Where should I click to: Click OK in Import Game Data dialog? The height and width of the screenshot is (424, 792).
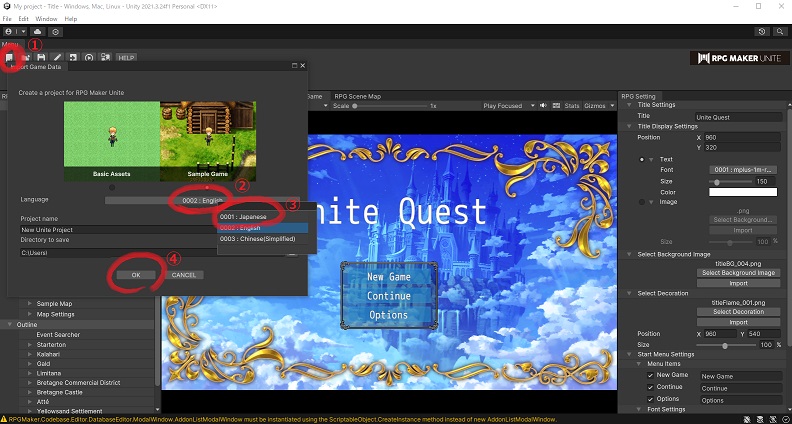click(x=136, y=275)
